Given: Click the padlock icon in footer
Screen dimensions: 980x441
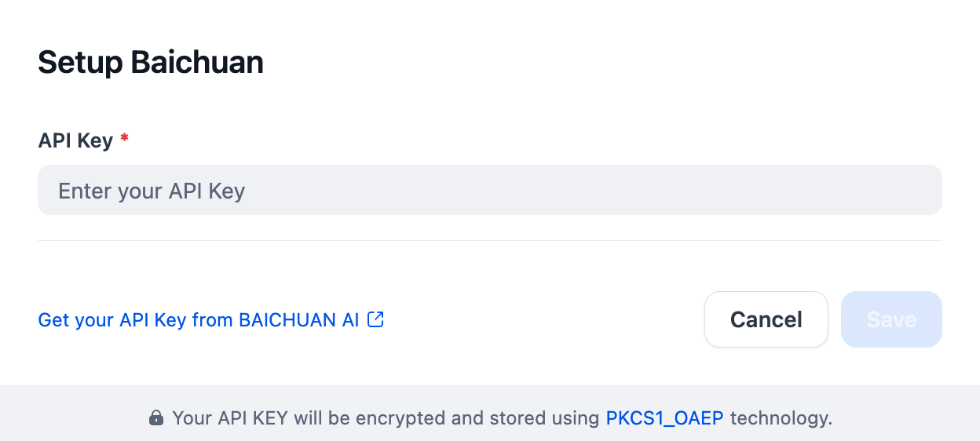Looking at the screenshot, I should (156, 418).
